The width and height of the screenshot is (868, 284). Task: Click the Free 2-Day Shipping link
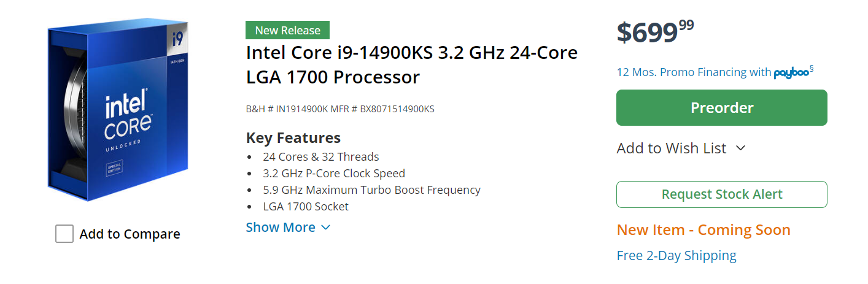676,256
